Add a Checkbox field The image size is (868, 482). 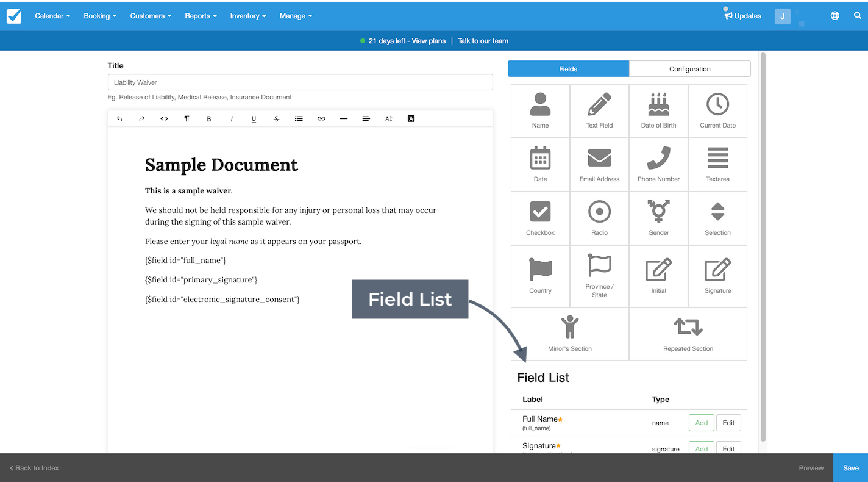click(x=540, y=218)
